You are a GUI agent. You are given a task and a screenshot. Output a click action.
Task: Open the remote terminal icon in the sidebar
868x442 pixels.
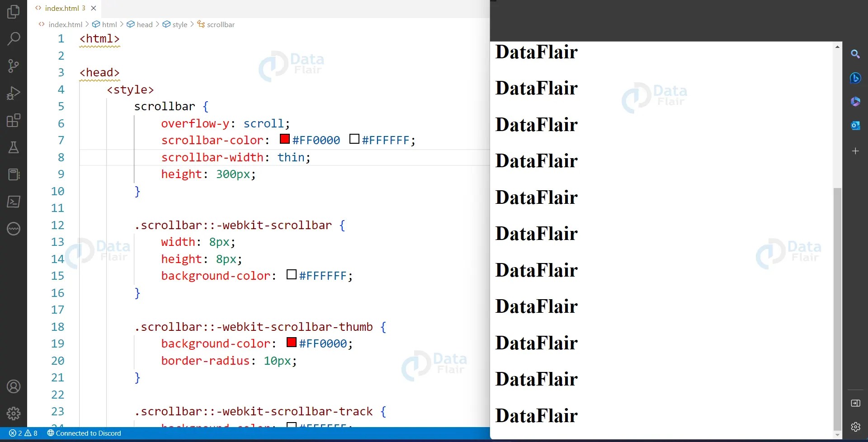(x=14, y=202)
